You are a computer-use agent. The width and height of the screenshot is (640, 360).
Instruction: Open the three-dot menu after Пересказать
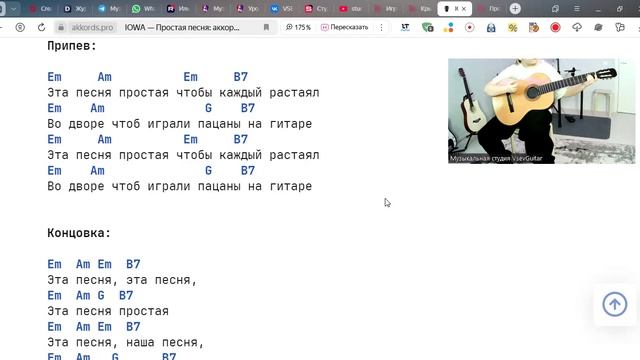(x=381, y=27)
